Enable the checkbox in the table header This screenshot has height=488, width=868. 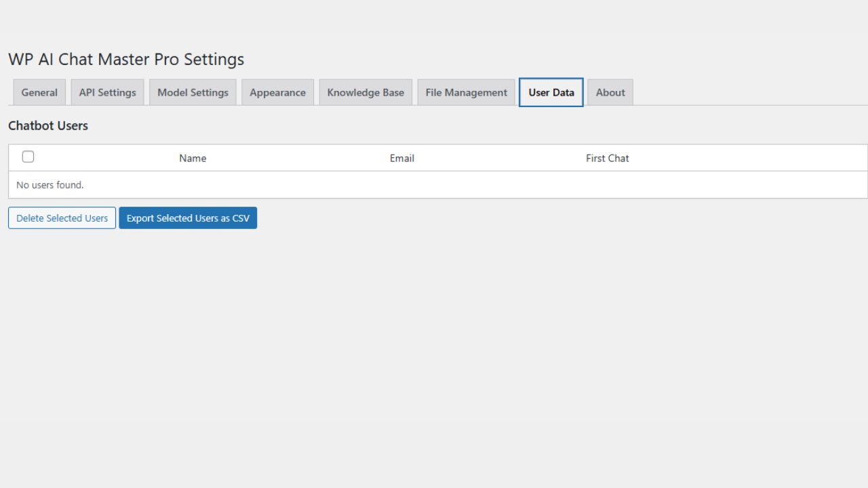[28, 157]
